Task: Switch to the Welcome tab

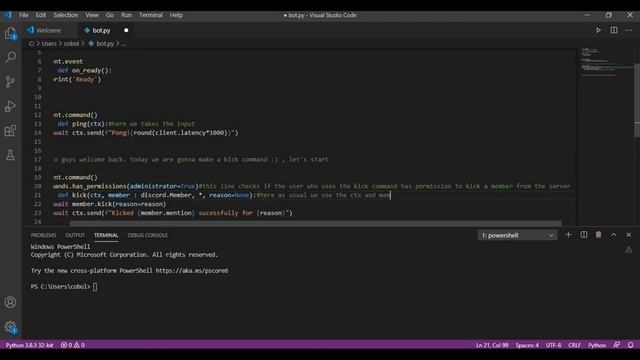Action: [x=49, y=30]
